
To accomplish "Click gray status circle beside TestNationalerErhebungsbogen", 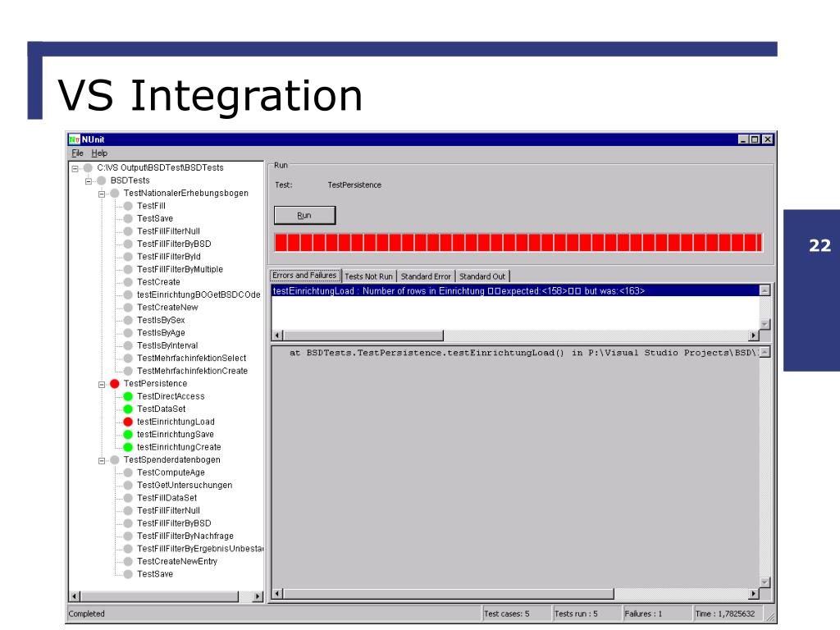I will coord(115,193).
